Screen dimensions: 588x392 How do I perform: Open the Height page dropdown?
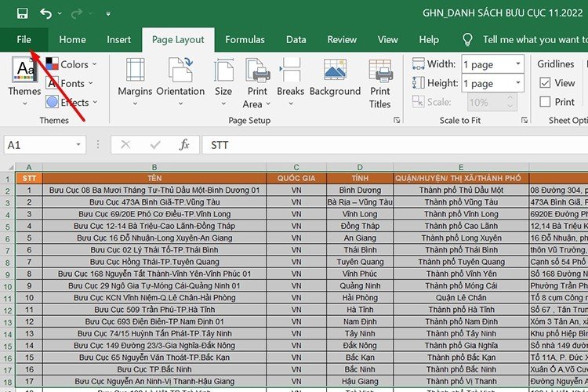coord(518,82)
